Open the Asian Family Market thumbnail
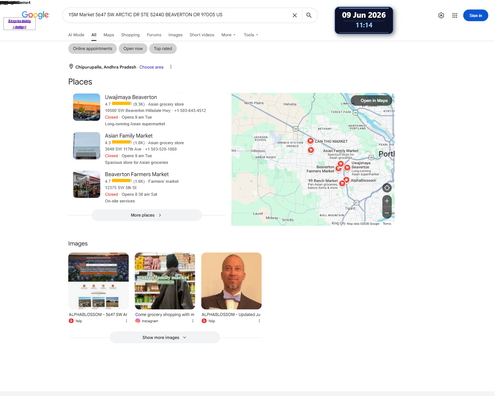The image size is (500, 396). tap(87, 146)
